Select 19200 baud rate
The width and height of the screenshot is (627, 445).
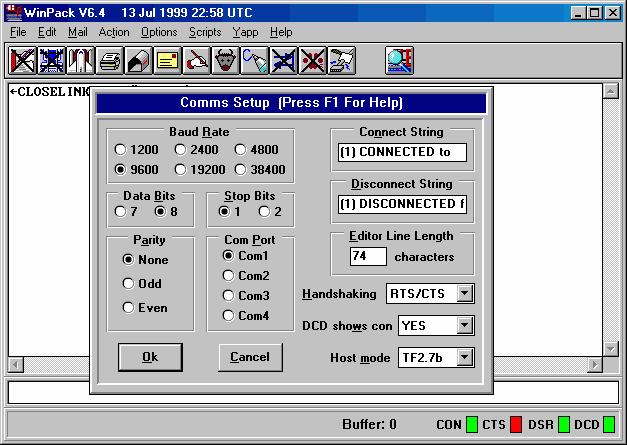click(180, 170)
